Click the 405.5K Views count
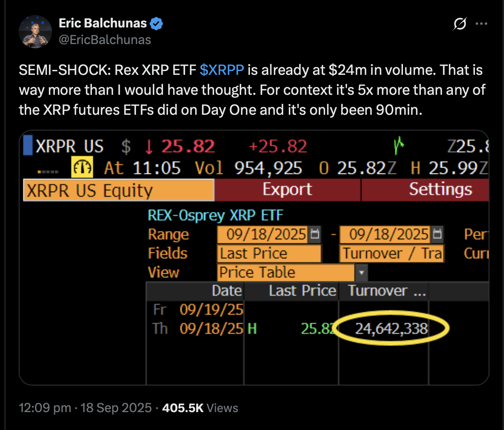Image resolution: width=504 pixels, height=430 pixels. pos(200,408)
